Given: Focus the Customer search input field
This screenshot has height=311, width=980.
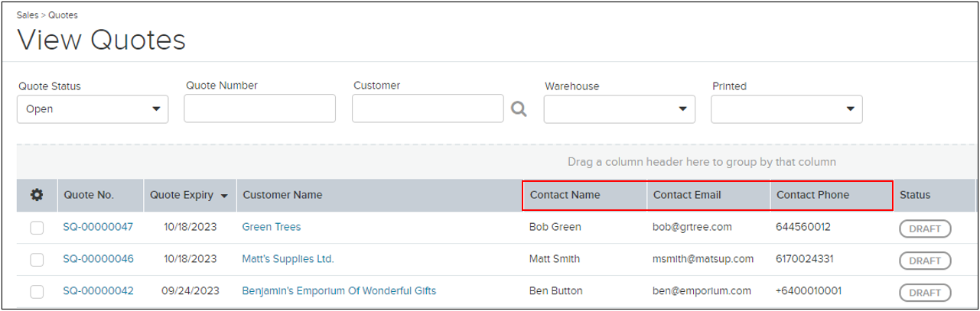Looking at the screenshot, I should 428,109.
